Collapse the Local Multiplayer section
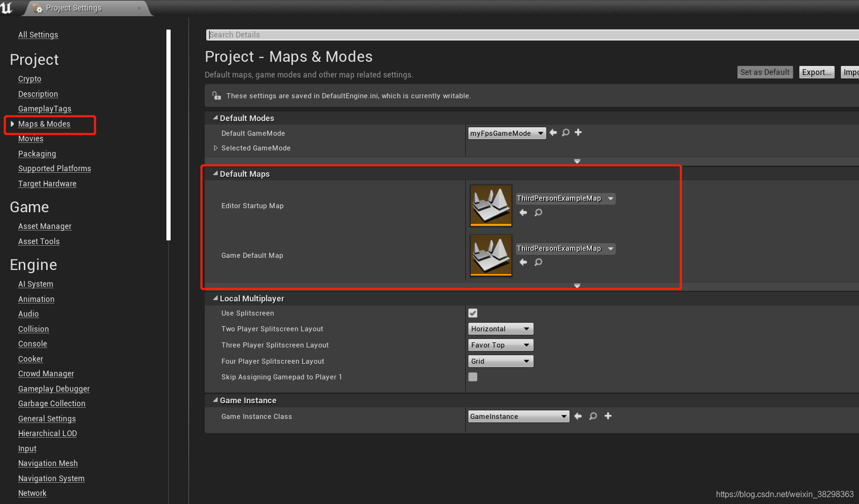This screenshot has width=859, height=504. [215, 298]
